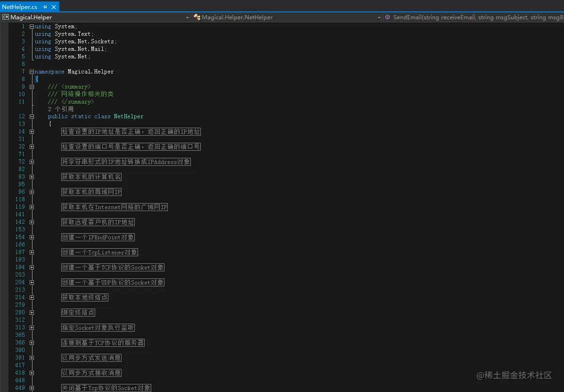
Task: Collapse the summary comment at line 9
Action: 32,87
